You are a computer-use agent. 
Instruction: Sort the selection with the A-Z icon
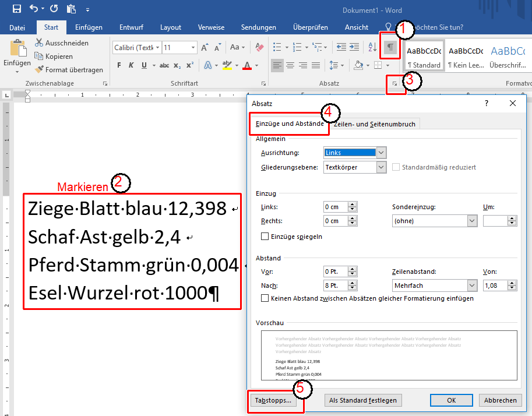click(x=372, y=47)
